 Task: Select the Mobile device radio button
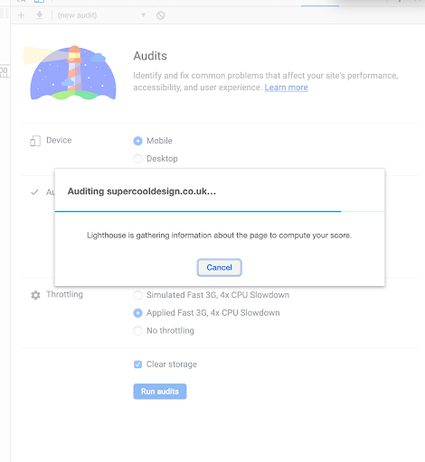click(138, 141)
